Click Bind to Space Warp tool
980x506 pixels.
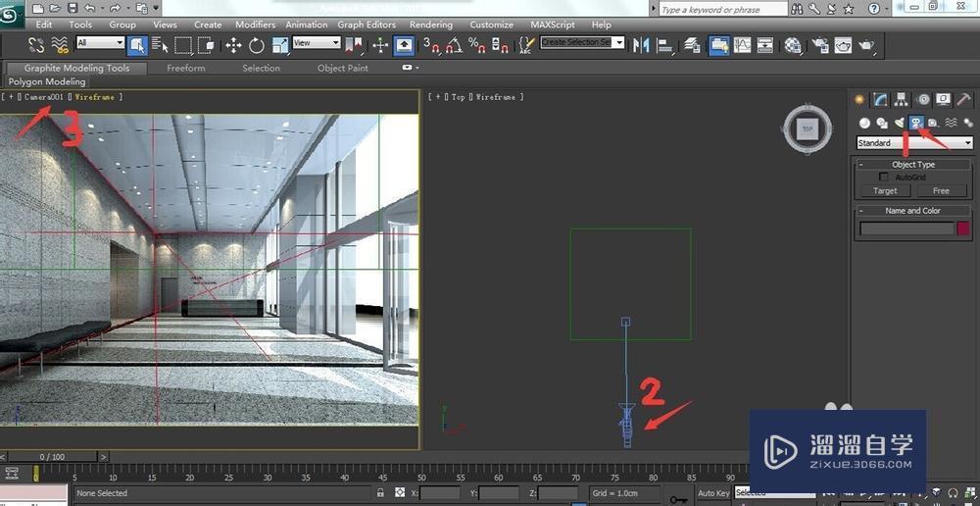(60, 44)
